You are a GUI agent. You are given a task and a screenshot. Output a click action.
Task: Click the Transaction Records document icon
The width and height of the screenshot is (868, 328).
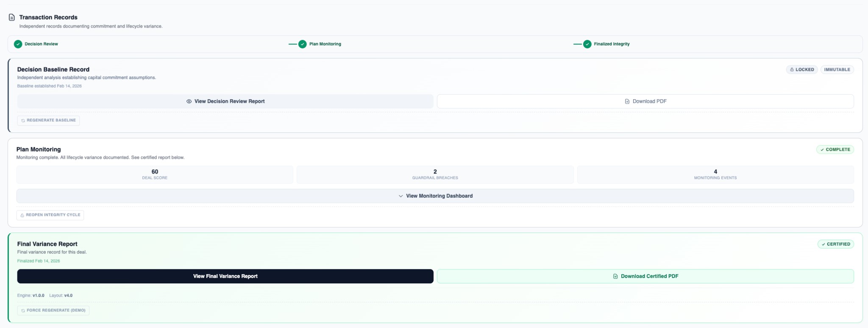[12, 17]
